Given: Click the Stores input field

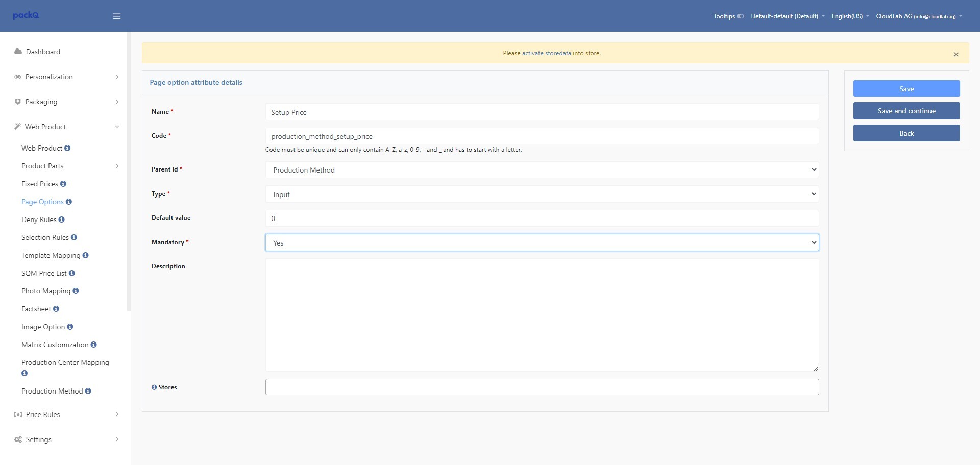Looking at the screenshot, I should tap(542, 387).
